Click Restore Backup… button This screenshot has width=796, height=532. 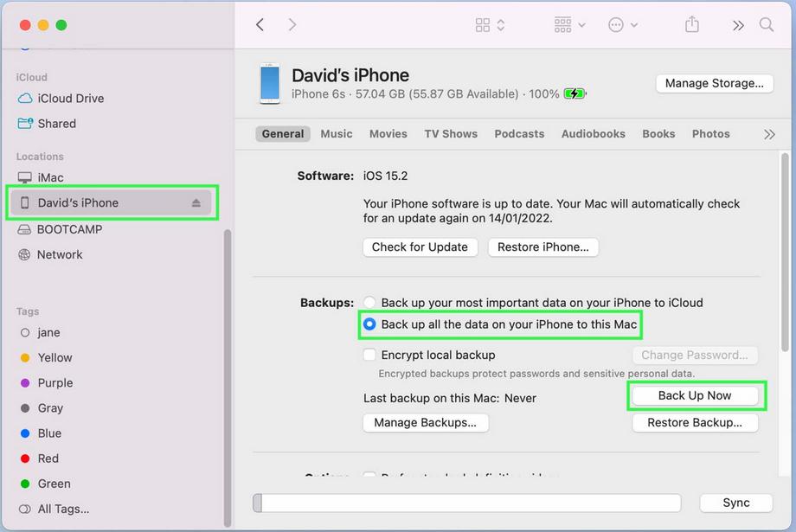pos(695,423)
